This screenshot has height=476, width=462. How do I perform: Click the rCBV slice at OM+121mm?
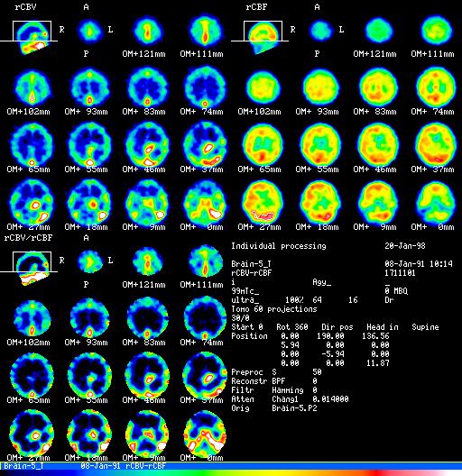point(147,31)
